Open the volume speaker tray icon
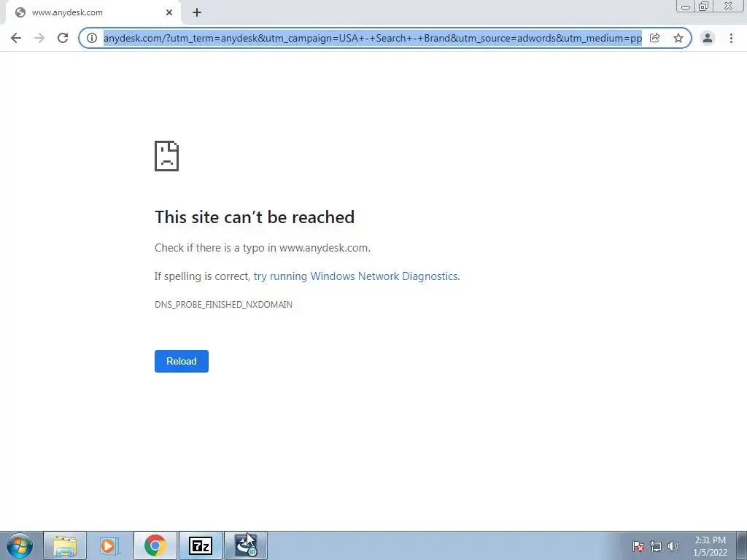The image size is (747, 560). point(673,546)
